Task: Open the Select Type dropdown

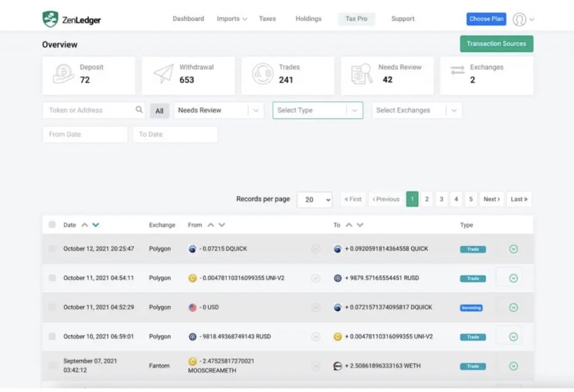Action: (317, 110)
